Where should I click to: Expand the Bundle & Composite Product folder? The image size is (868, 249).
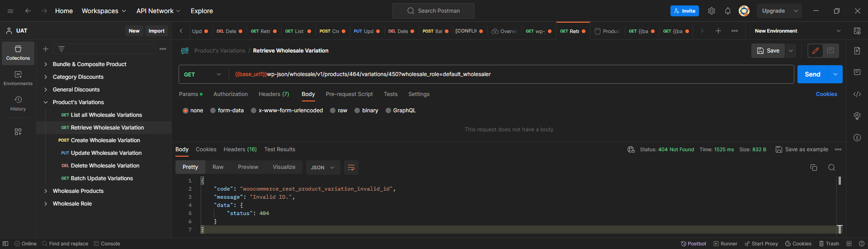pyautogui.click(x=46, y=64)
